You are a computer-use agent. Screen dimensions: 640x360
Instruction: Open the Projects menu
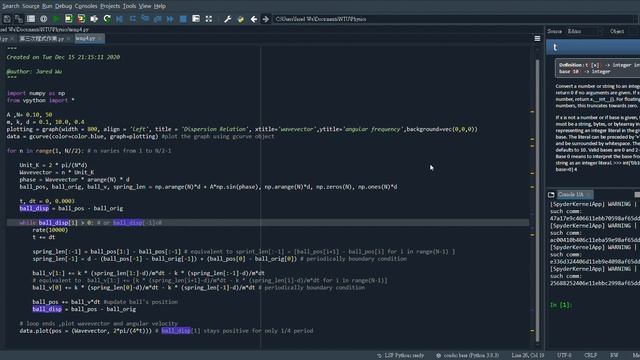[x=110, y=6]
